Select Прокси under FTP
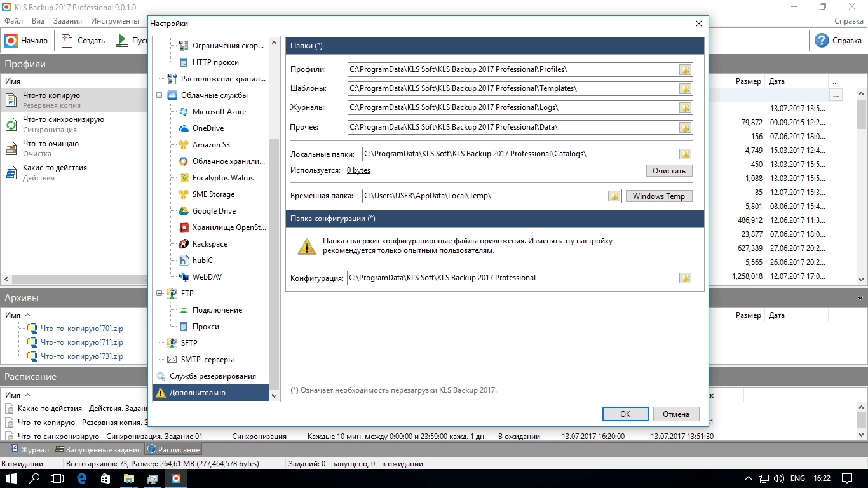The width and height of the screenshot is (868, 488). click(206, 327)
